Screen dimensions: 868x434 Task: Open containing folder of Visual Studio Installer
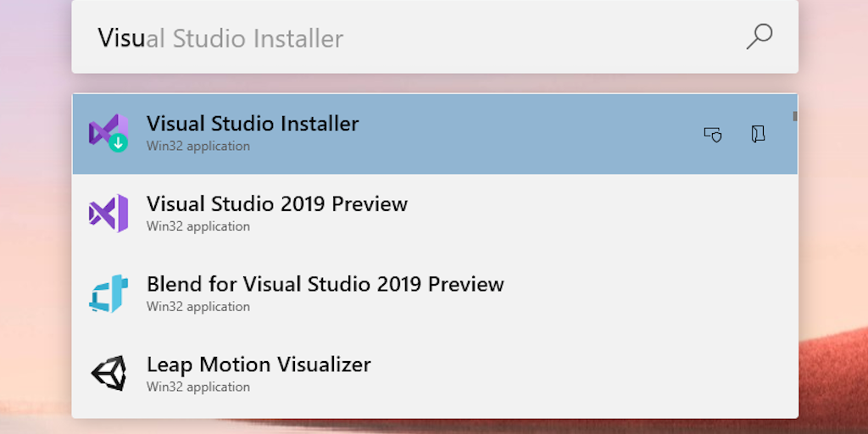758,134
